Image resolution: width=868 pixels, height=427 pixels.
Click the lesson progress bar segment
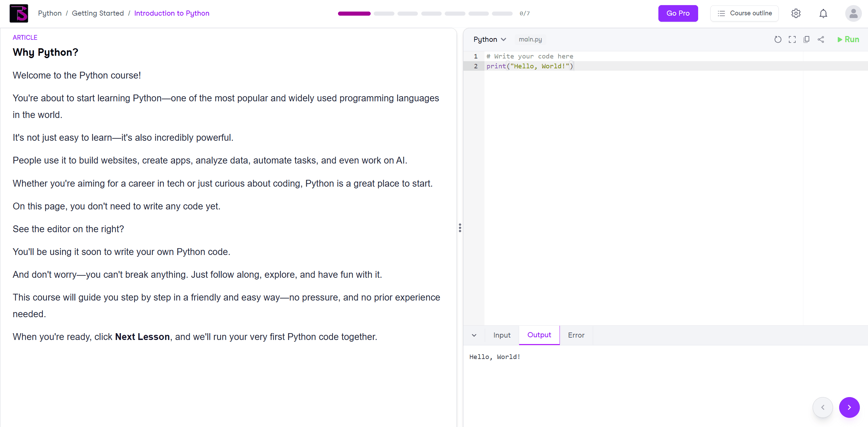[x=354, y=14]
